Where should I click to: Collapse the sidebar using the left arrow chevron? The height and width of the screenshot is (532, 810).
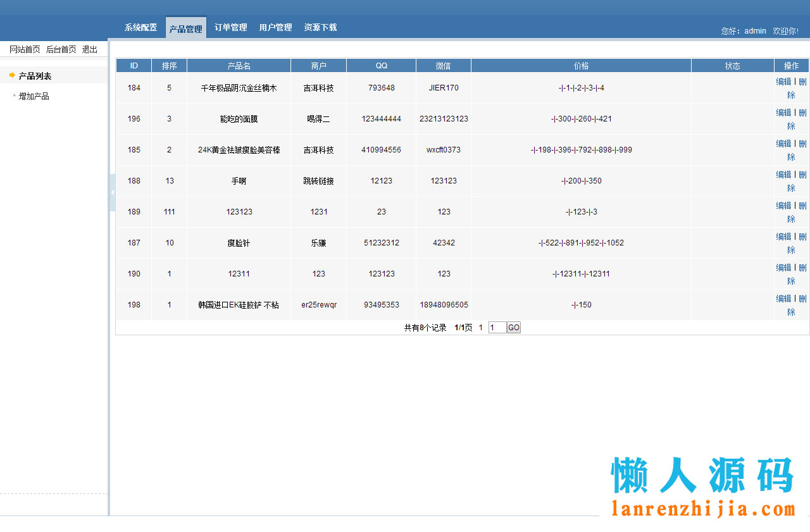coord(112,192)
